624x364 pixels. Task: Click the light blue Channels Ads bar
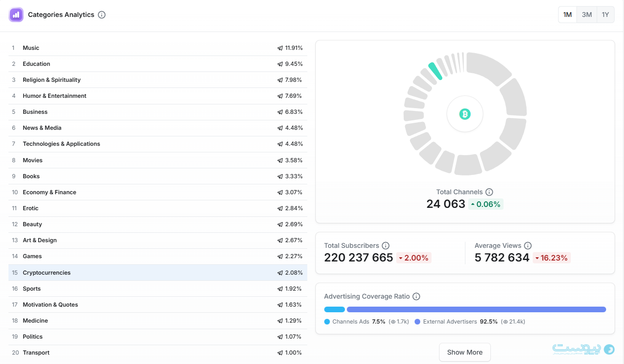335,309
